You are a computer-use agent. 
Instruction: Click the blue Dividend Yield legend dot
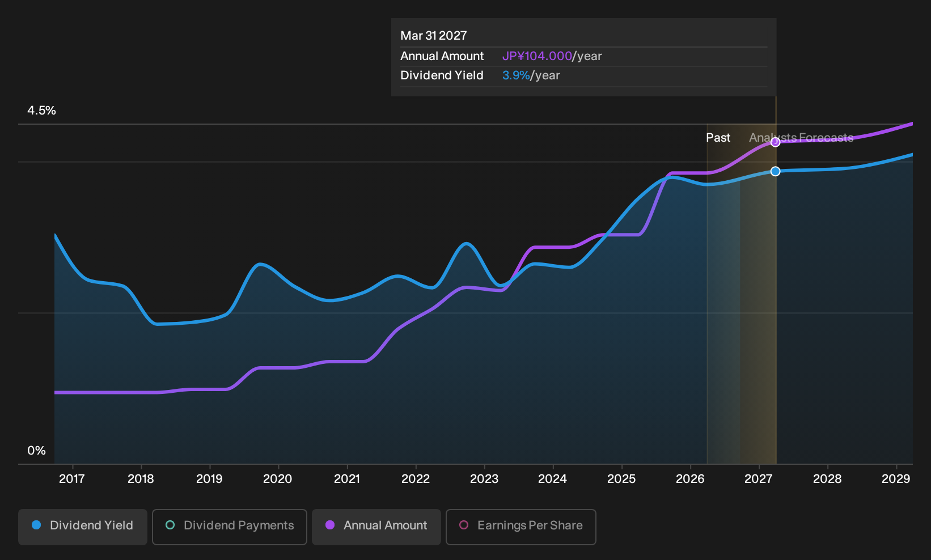(x=36, y=525)
